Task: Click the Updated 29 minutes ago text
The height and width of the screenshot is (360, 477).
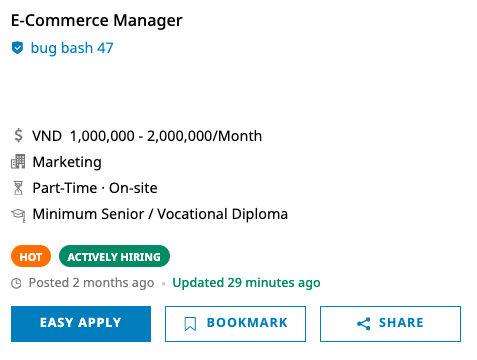Action: coord(246,283)
